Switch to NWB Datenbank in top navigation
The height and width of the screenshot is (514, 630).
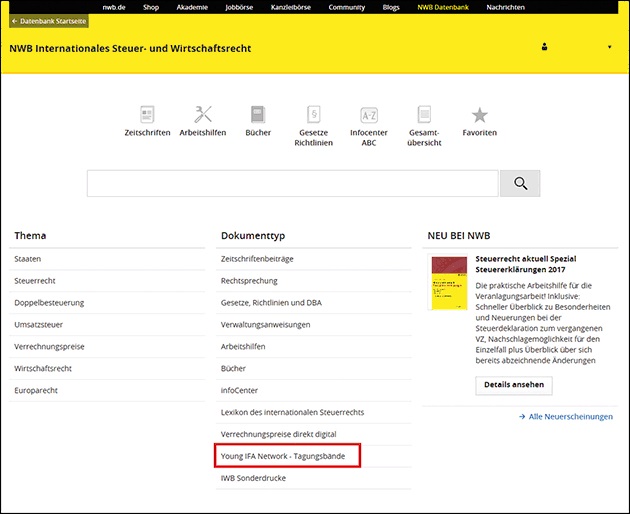[443, 6]
